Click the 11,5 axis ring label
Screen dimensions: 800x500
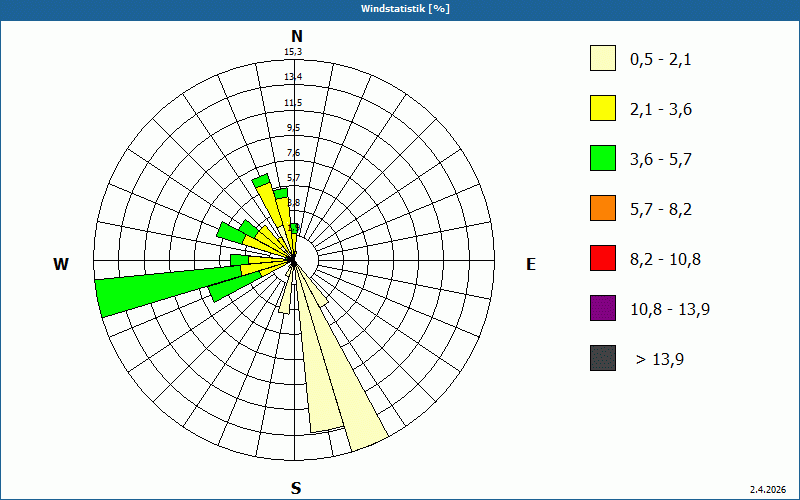click(293, 103)
